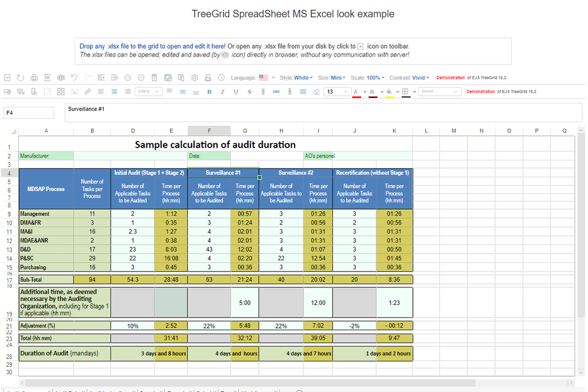This screenshot has width=588, height=392.
Task: Align cell content to bottom
Action: coord(196,92)
